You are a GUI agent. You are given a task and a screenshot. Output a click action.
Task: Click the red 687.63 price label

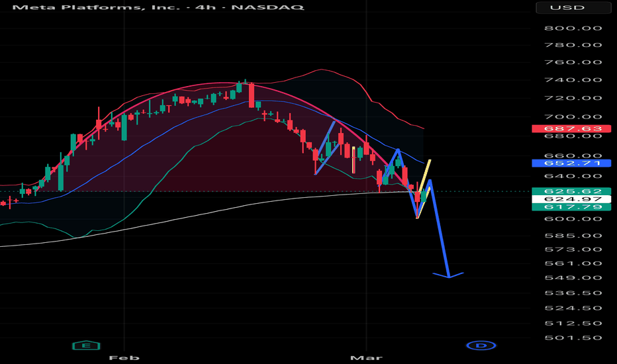point(571,128)
